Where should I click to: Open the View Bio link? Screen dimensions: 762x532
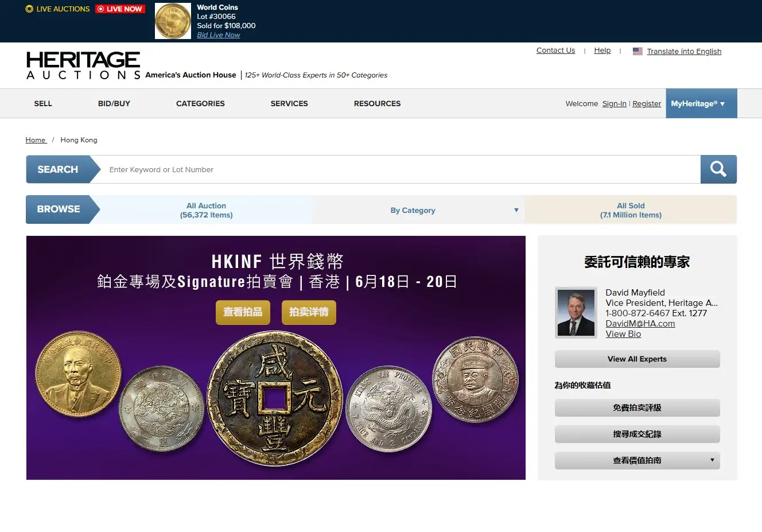click(623, 334)
